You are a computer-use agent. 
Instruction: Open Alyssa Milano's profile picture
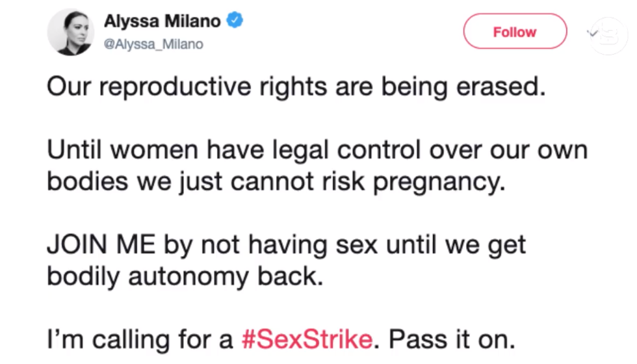click(x=71, y=32)
